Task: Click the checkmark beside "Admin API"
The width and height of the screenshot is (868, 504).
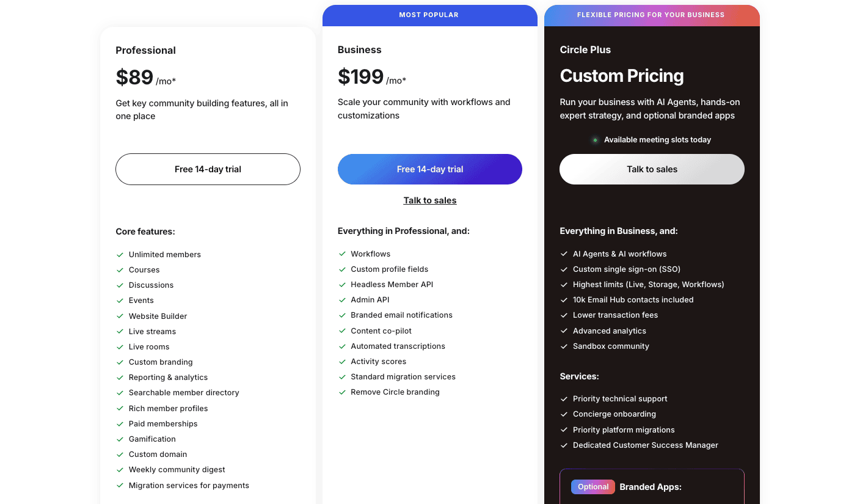Action: point(342,299)
